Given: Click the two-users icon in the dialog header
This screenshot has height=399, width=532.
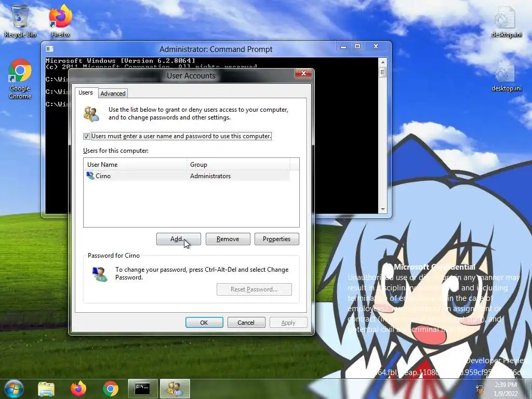Looking at the screenshot, I should (x=91, y=114).
